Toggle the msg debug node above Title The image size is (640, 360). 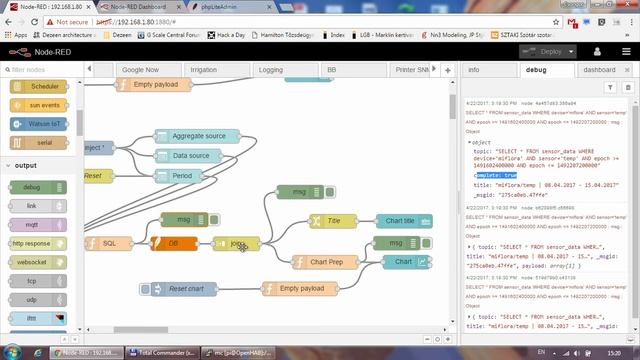click(330, 192)
